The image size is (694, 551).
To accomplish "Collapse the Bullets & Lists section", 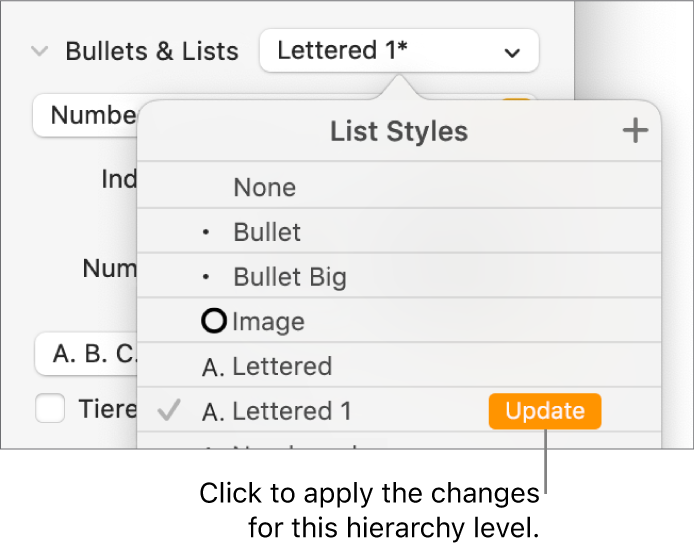I will pos(39,52).
